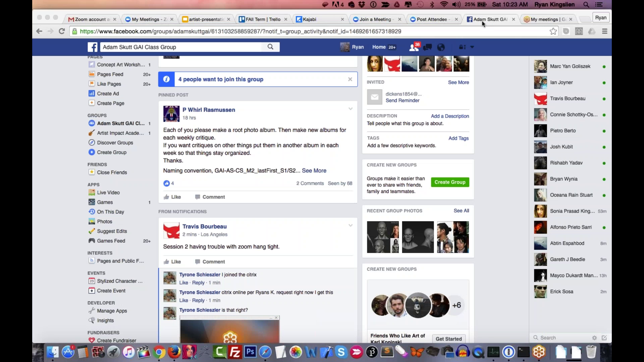Viewport: 644px width, 362px height.
Task: Open FileZilla from the Dock
Action: point(235,352)
